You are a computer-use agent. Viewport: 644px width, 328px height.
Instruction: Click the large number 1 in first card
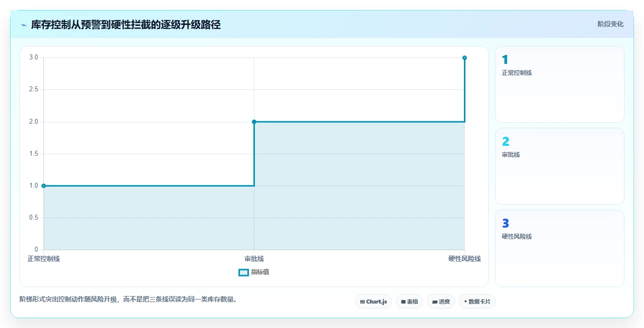[505, 60]
